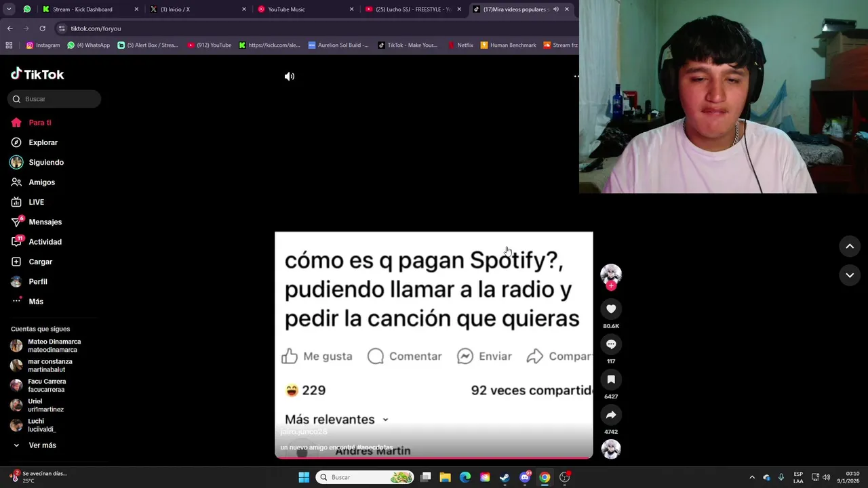Screen dimensions: 868x488
Task: Open Human Benchmark bookmark
Action: [x=508, y=45]
